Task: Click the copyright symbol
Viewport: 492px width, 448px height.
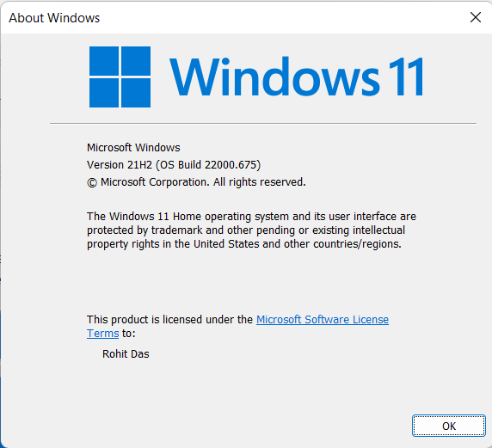Action: tap(92, 182)
